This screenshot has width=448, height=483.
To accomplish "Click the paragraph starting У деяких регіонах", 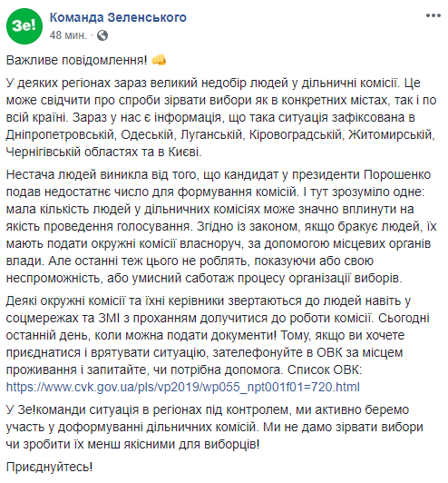I will (221, 117).
